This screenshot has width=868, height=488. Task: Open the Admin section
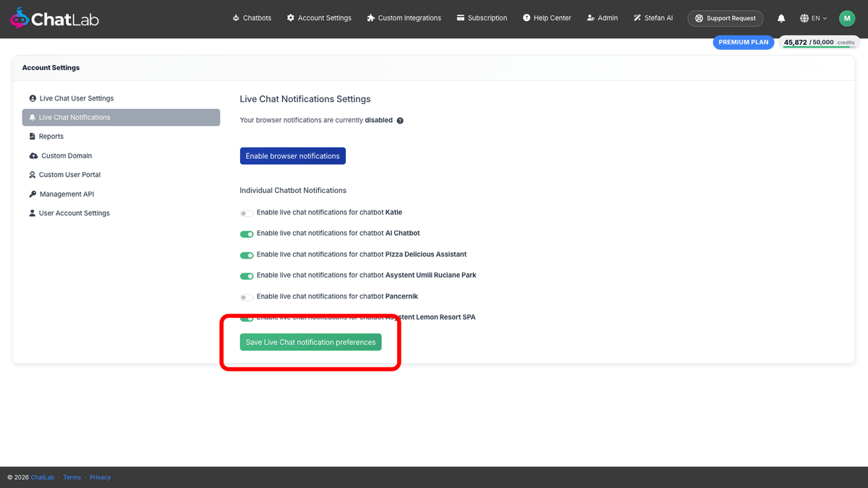coord(602,18)
